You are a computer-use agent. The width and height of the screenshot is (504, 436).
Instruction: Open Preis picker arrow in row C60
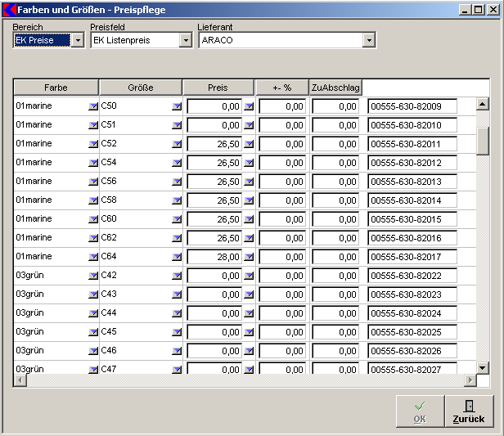click(x=249, y=219)
